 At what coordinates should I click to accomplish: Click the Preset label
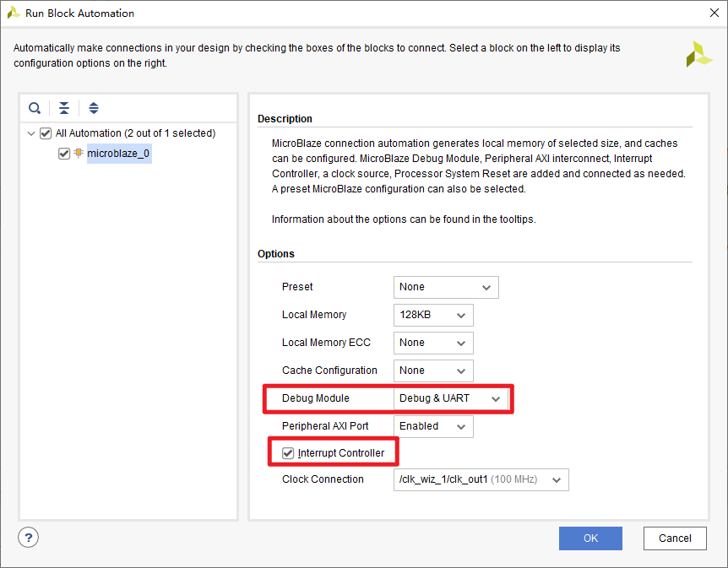coord(297,287)
